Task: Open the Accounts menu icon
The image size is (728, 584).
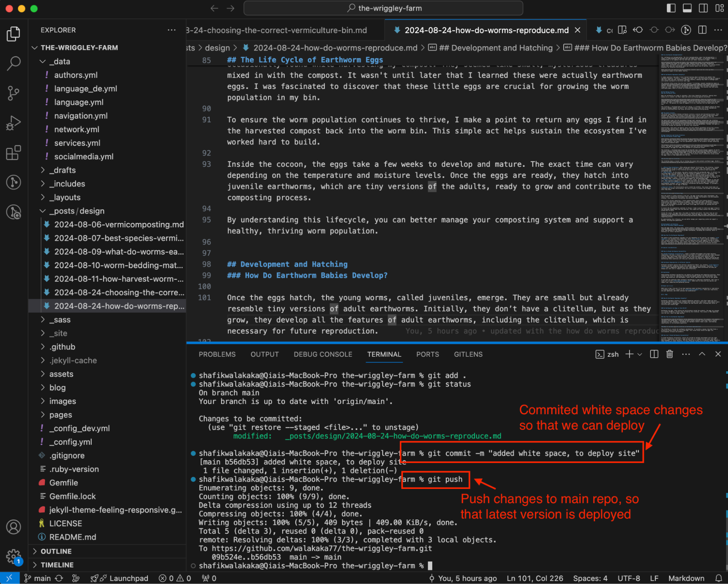Action: click(13, 527)
